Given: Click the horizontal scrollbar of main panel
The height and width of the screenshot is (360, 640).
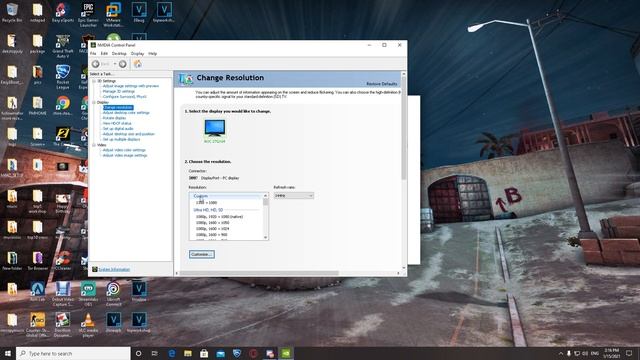Looking at the screenshot, I should [259, 273].
